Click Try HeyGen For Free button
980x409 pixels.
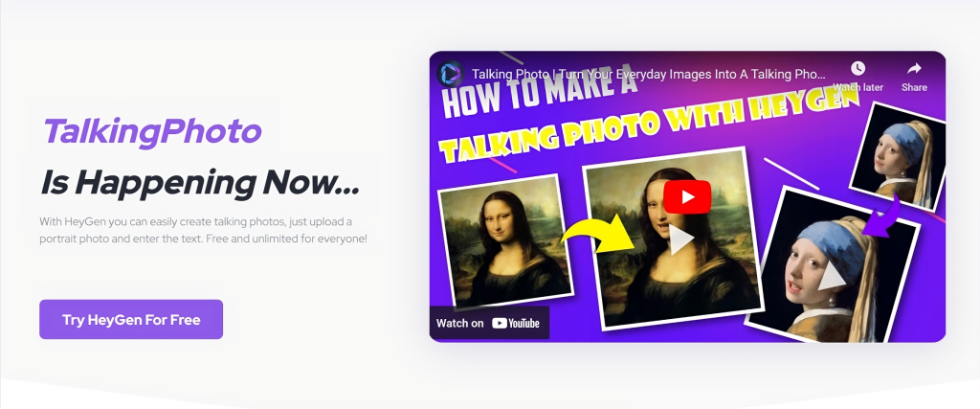[x=131, y=320]
